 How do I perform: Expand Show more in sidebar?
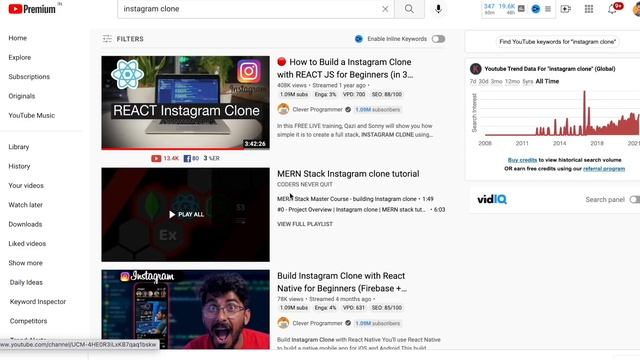(25, 263)
